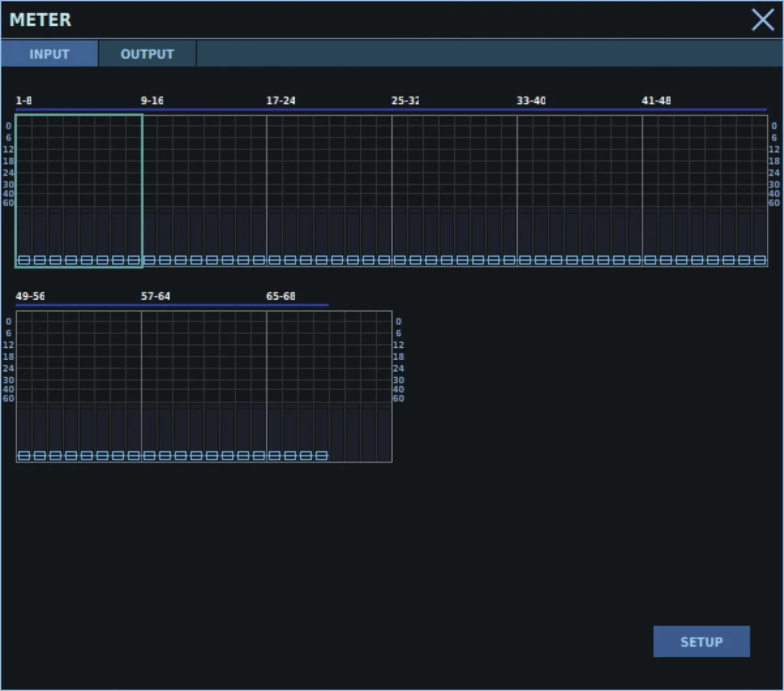Viewport: 784px width, 691px height.
Task: Switch to the INPUT tab
Action: coord(50,54)
